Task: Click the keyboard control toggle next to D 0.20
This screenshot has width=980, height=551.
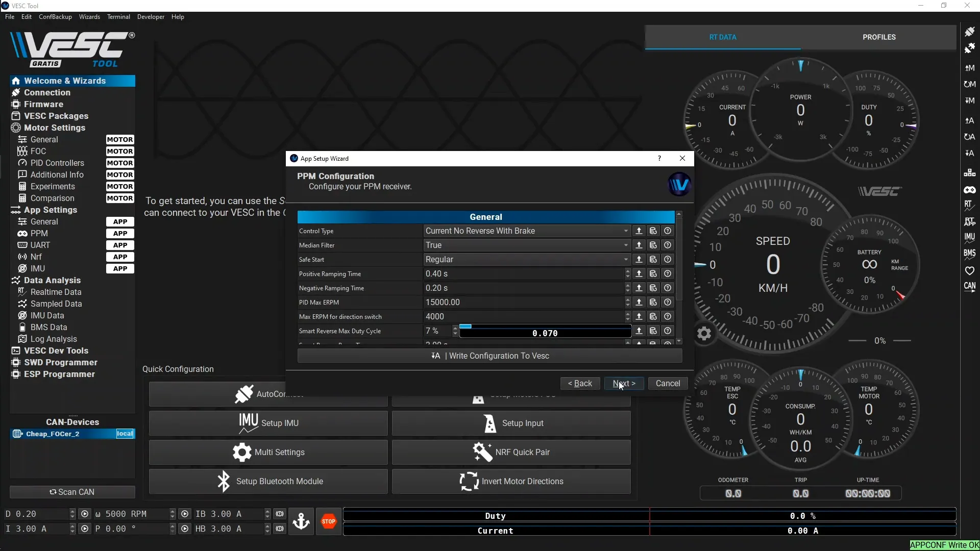Action: 85,514
